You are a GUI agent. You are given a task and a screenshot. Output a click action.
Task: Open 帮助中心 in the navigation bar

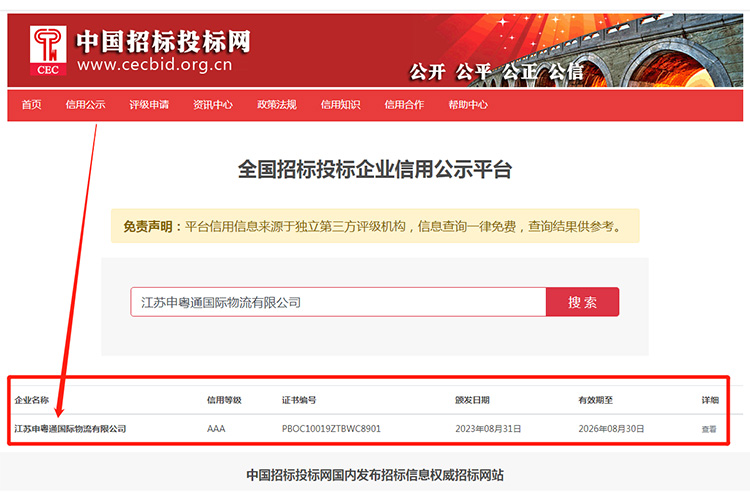(468, 105)
